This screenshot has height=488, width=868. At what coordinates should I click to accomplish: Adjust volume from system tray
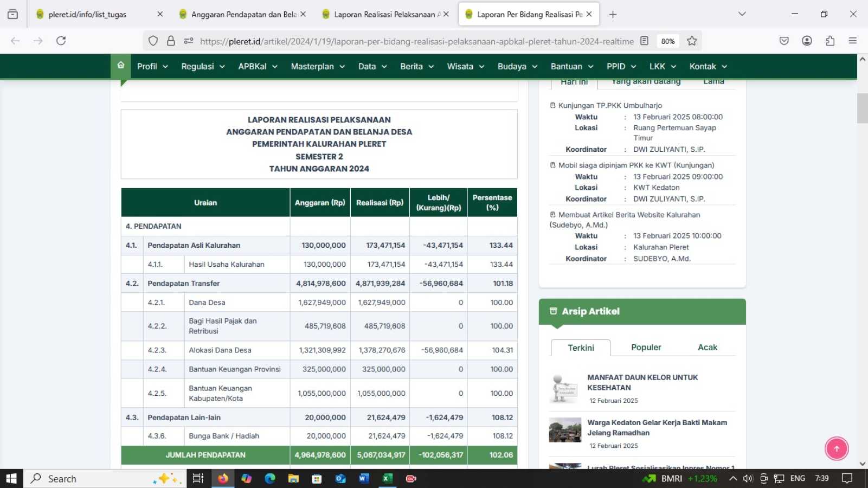[748, 478]
